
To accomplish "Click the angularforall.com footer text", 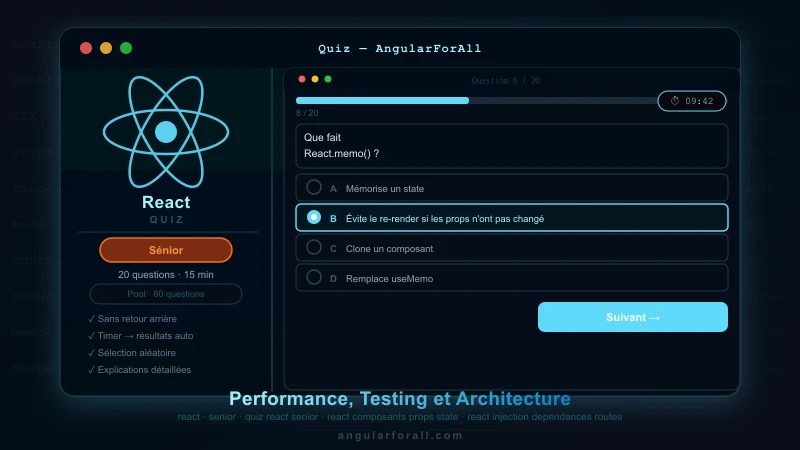I will [x=400, y=435].
